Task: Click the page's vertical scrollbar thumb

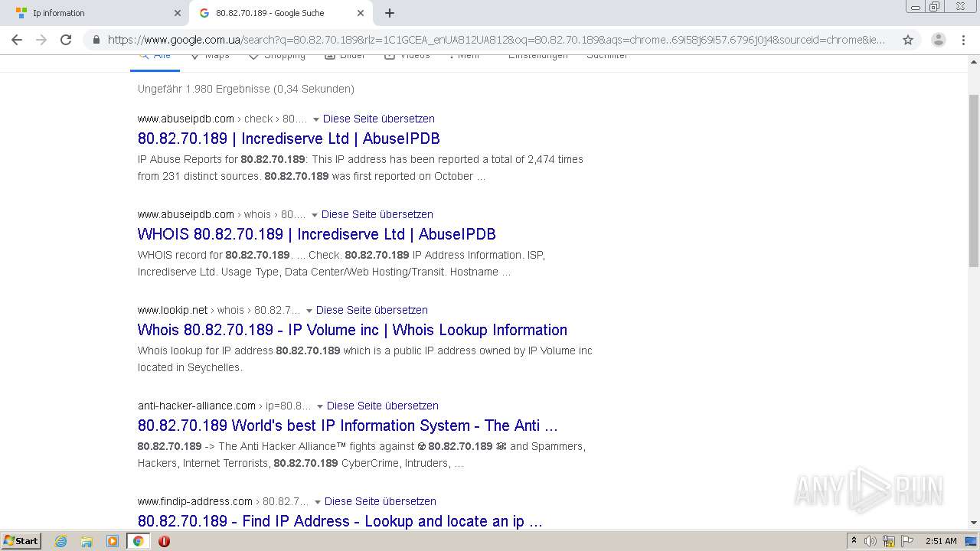Action: [974, 181]
